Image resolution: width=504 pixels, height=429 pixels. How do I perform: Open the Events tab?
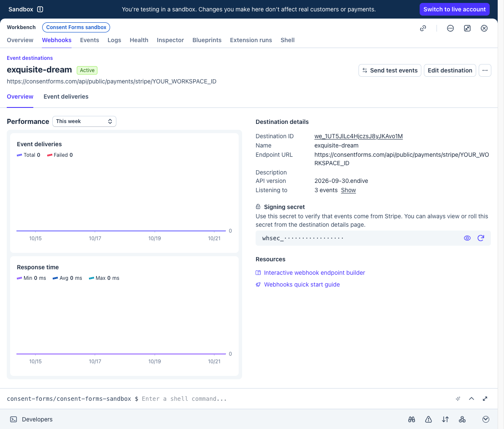89,40
